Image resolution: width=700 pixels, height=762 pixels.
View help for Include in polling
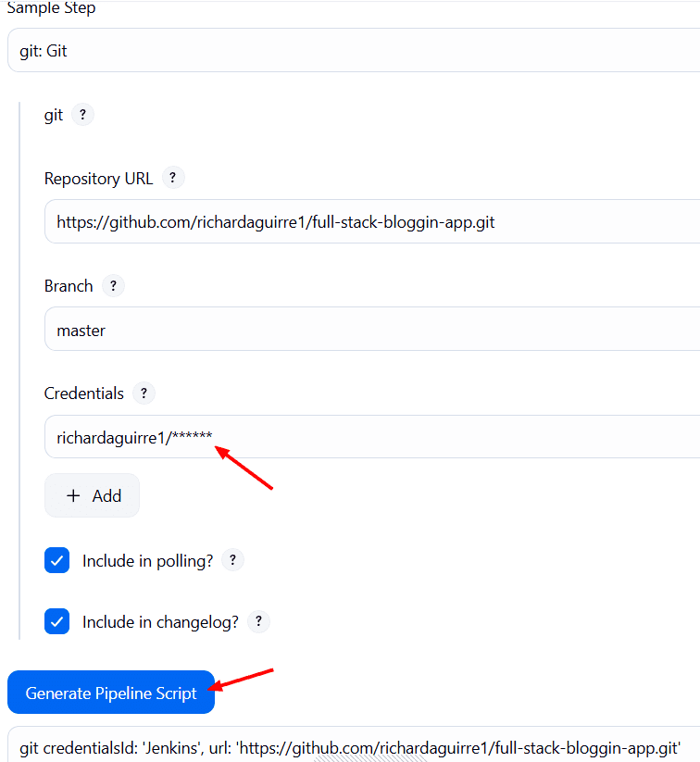click(x=232, y=560)
